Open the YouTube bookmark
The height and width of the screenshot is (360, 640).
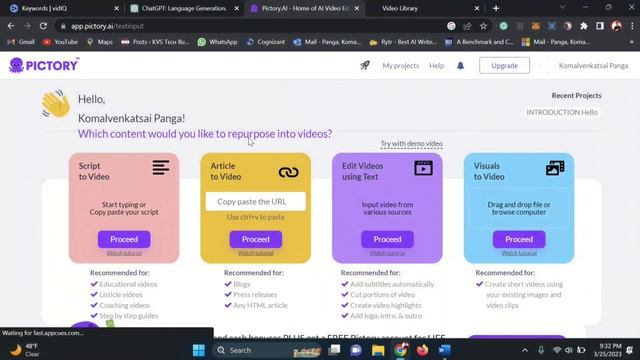tap(60, 42)
